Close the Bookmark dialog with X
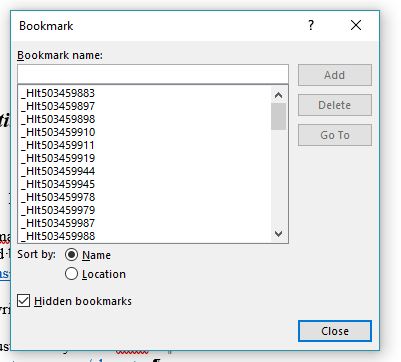Viewport: 401px width, 362px height. pos(356,25)
